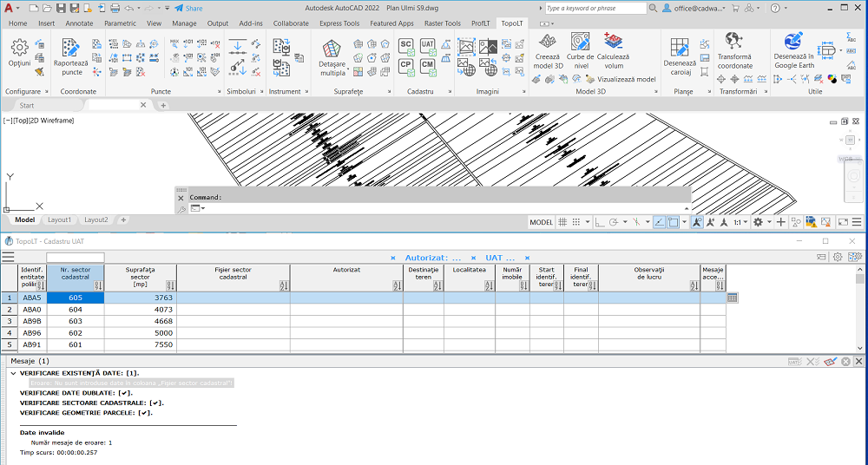Image resolution: width=868 pixels, height=465 pixels.
Task: Click the TopoLT panel settings gear icon
Action: 838,257
